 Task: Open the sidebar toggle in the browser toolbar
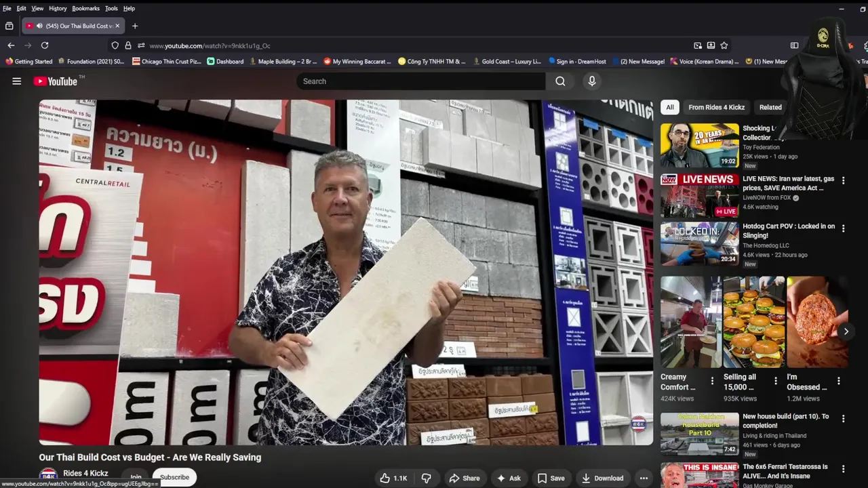[794, 45]
